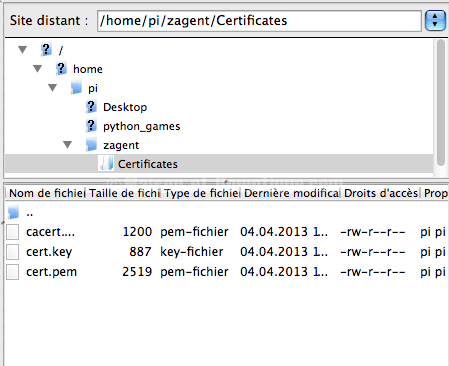Click file size 2519
The image size is (449, 366).
click(x=137, y=272)
